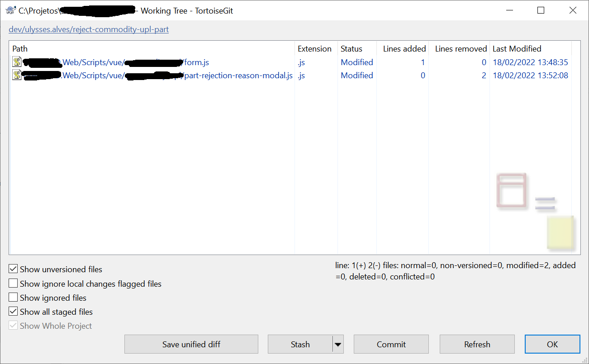589x364 pixels.
Task: Open the dev/ulysses.alves/reject-commodity-upl-part branch link
Action: tap(89, 30)
